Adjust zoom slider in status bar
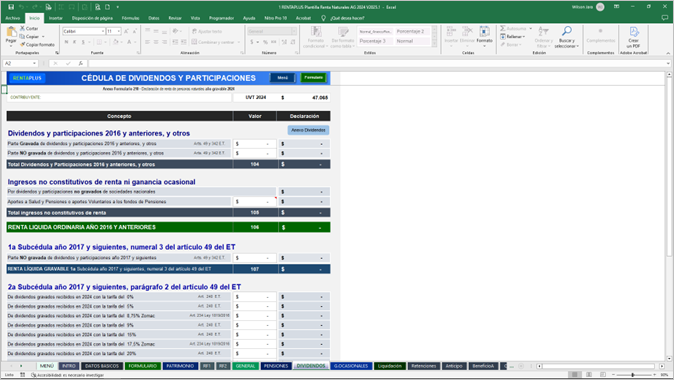The width and height of the screenshot is (674, 380). 632,375
